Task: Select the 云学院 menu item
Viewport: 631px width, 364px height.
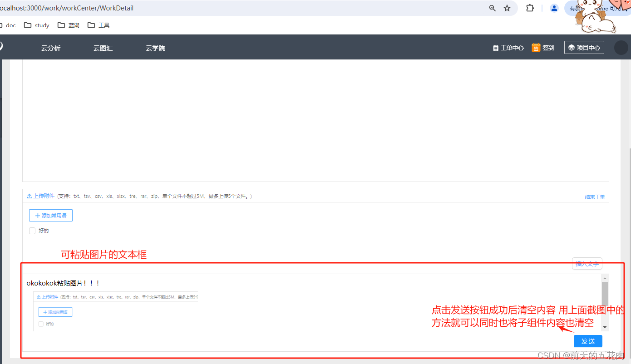Action: coord(155,47)
